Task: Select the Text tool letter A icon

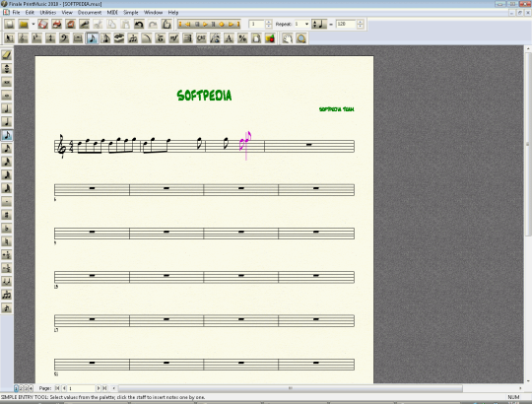Action: (x=229, y=38)
